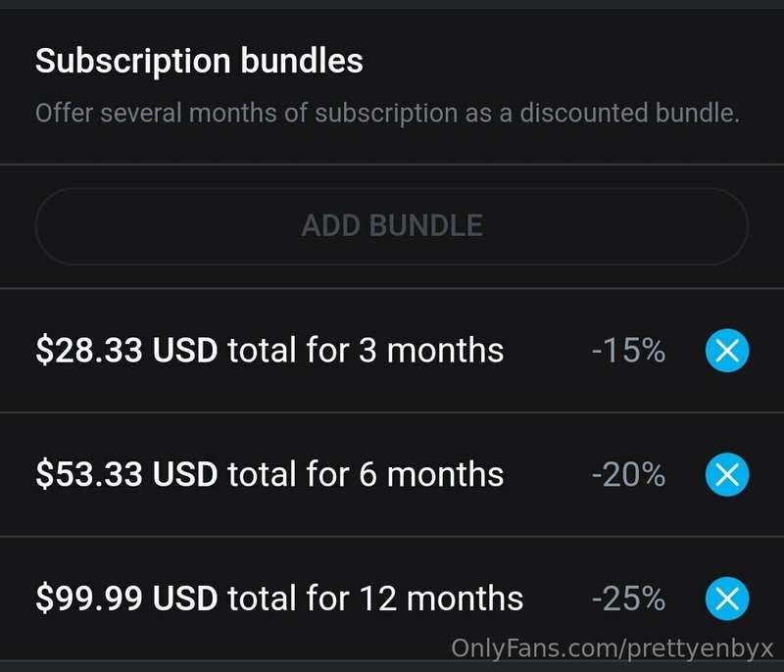Click the Subscription bundles heading
Screen dimensions: 784x672
199,62
